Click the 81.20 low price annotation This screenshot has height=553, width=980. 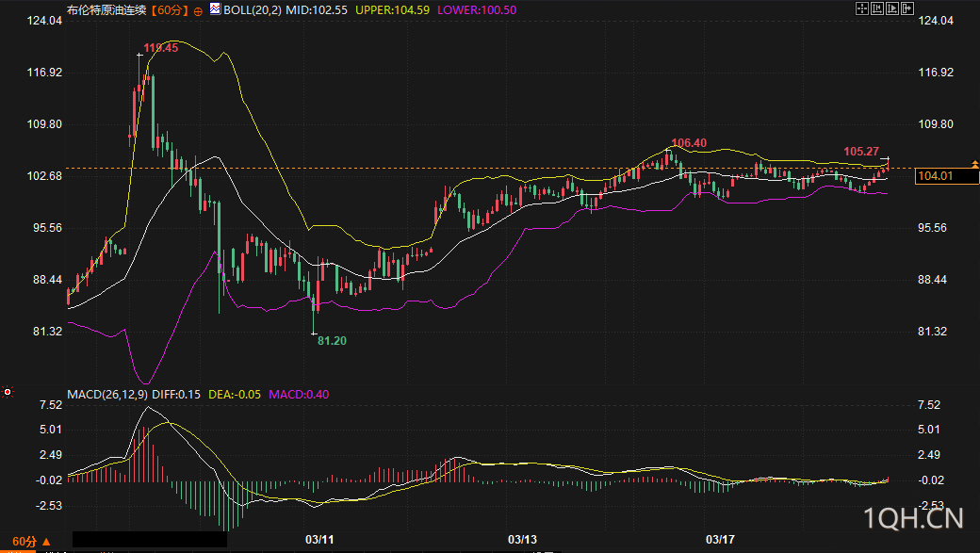click(x=332, y=340)
